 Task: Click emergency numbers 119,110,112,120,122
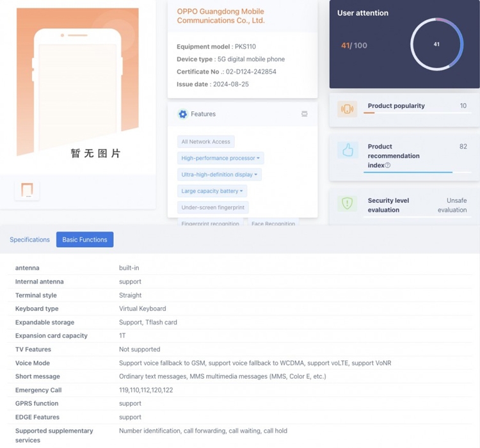pyautogui.click(x=146, y=390)
